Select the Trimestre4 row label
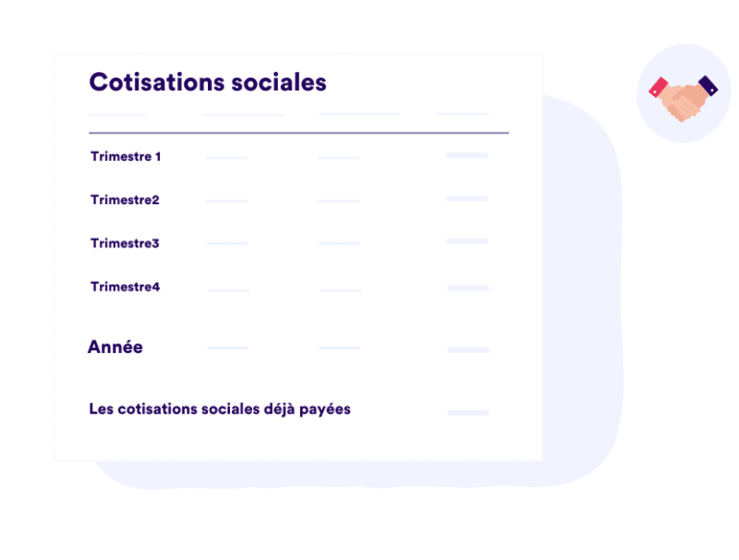Screen dimensions: 739x560 pyautogui.click(x=125, y=287)
